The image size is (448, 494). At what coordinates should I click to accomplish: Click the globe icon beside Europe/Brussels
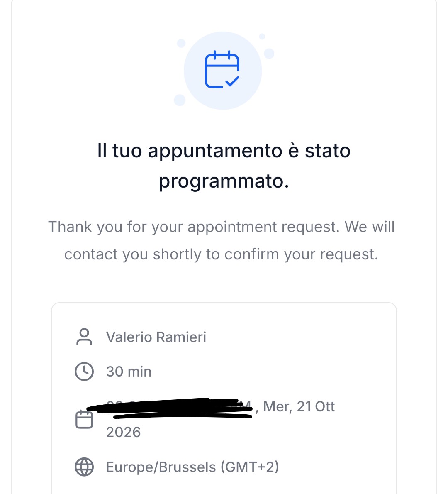tap(84, 467)
